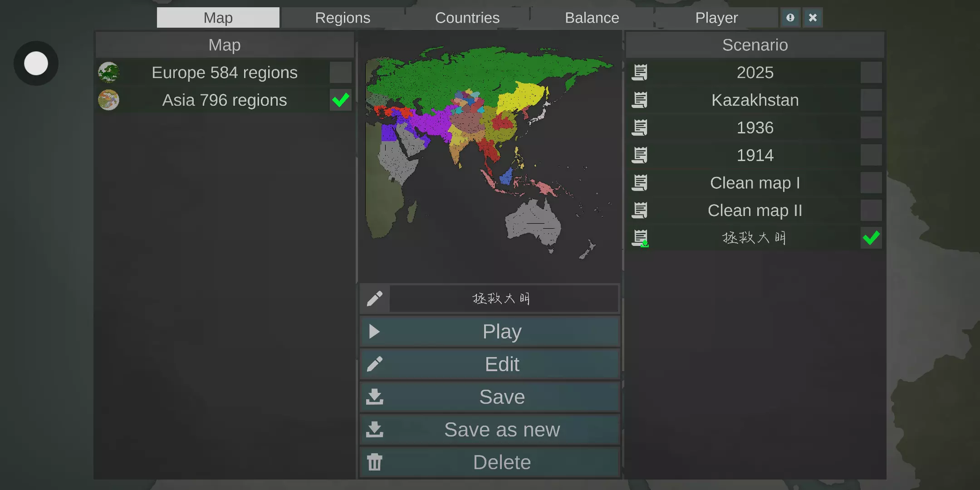
Task: Click the scroll icon beside Kazakhstan scenario
Action: pyautogui.click(x=640, y=100)
